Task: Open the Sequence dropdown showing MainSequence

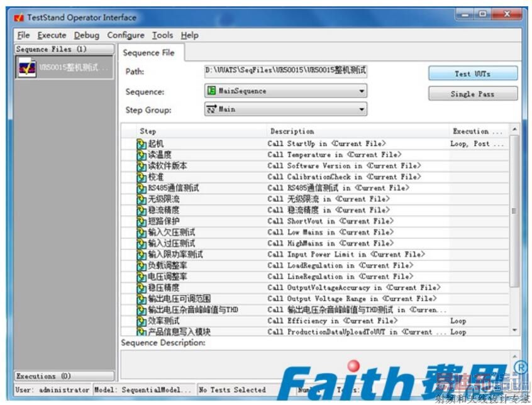Action: [x=285, y=91]
